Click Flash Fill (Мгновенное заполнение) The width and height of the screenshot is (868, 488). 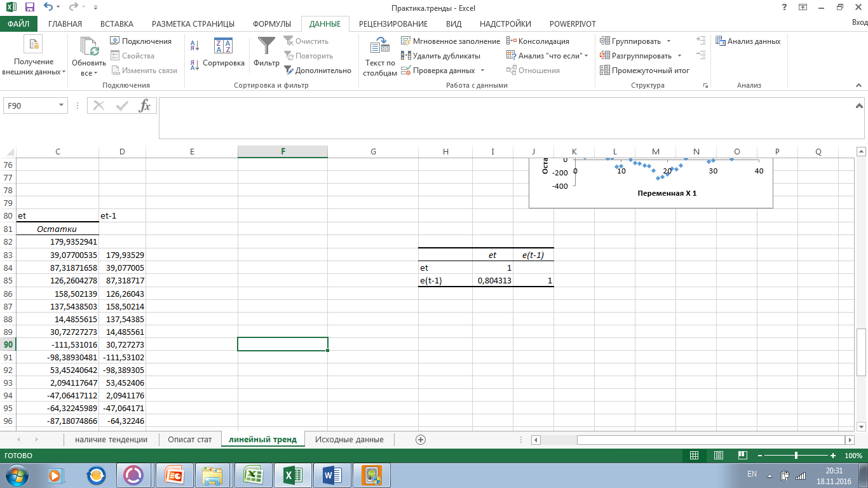pos(450,41)
